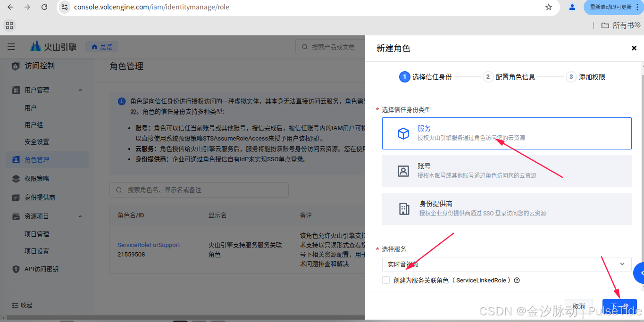Click the browser forward arrow
The image size is (644, 322).
coord(27,7)
